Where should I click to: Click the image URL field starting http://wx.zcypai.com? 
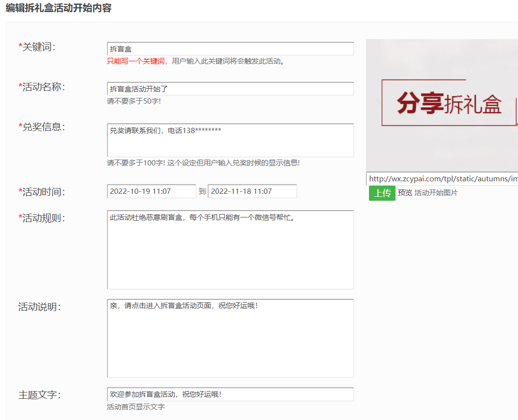[x=442, y=178]
